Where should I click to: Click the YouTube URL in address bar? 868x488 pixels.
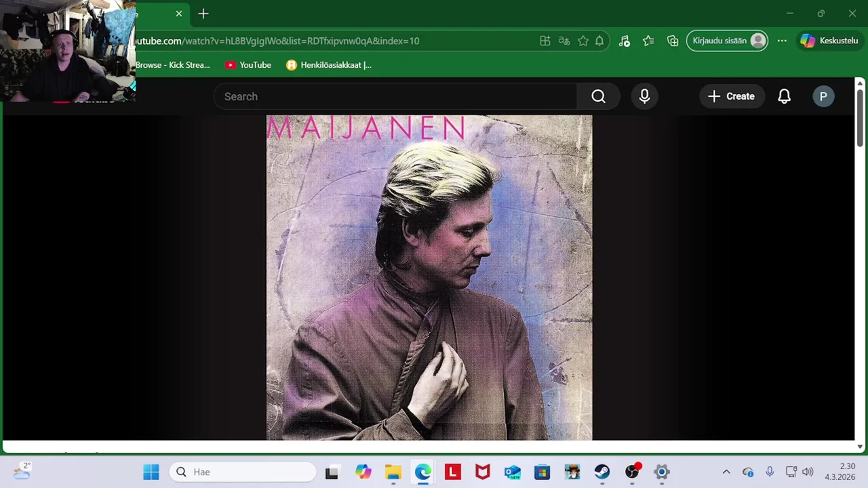click(x=277, y=41)
